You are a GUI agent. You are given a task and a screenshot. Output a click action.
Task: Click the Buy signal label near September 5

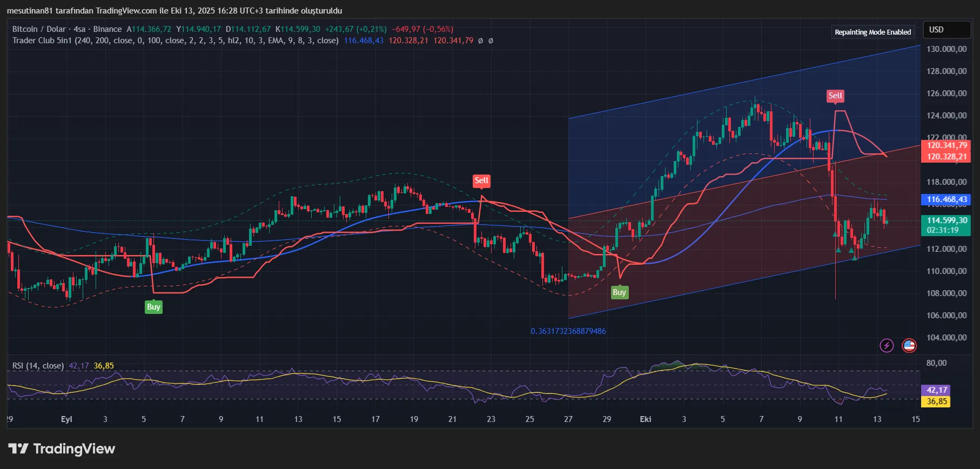153,307
